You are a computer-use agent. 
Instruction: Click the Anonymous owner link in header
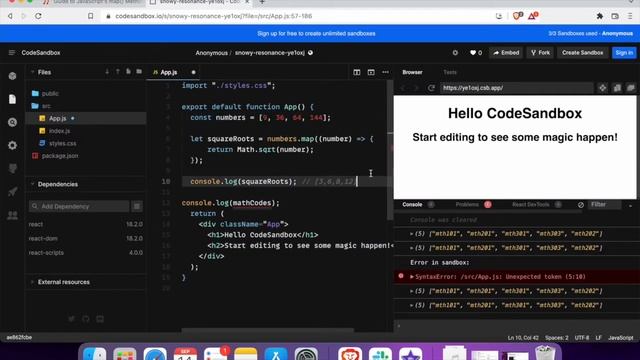[x=211, y=53]
